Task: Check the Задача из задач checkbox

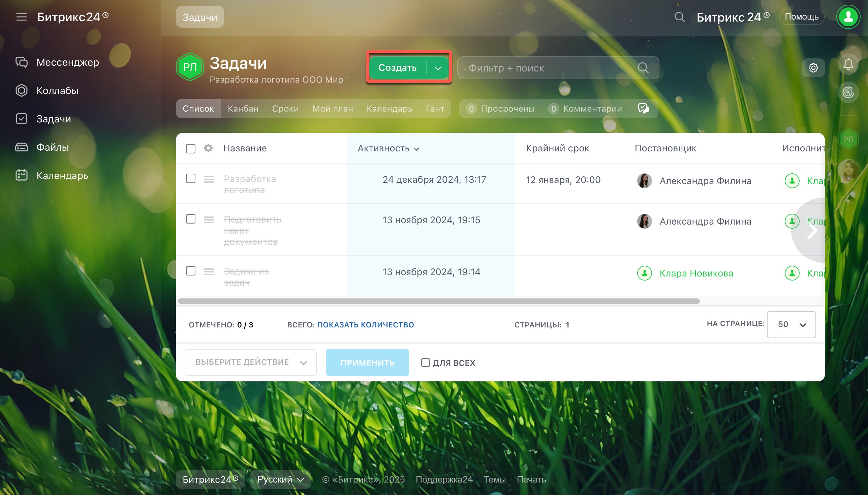Action: pos(191,271)
